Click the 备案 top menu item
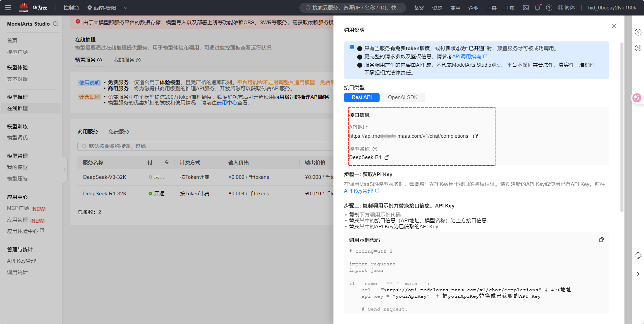 click(419, 8)
